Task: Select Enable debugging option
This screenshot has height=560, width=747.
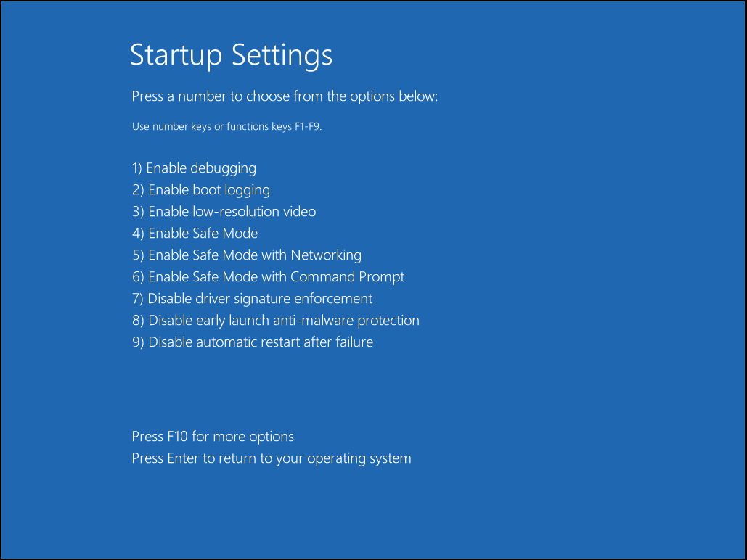Action: (194, 168)
